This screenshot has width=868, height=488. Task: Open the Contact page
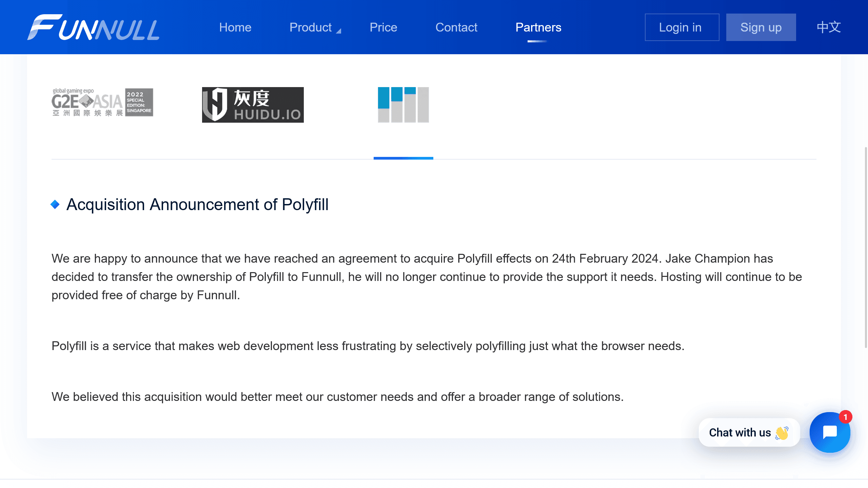(x=456, y=27)
